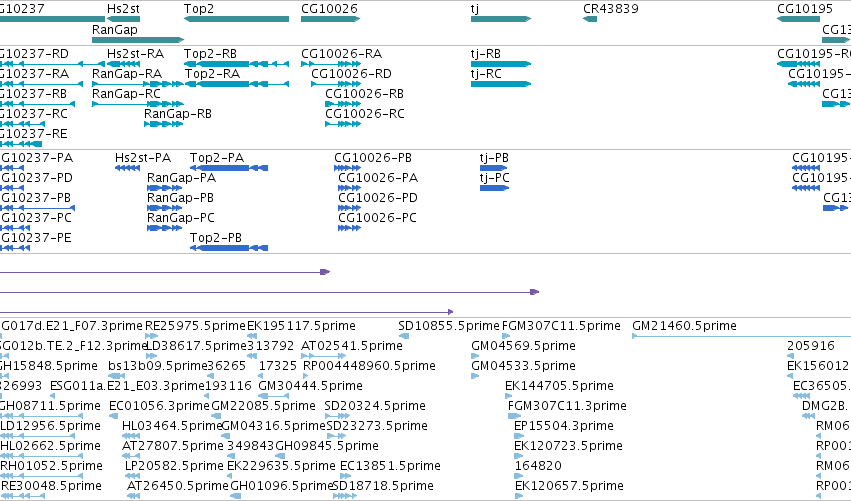Click EST label GM04569.5prime
Screen dimensions: 851x501
[x=523, y=346]
